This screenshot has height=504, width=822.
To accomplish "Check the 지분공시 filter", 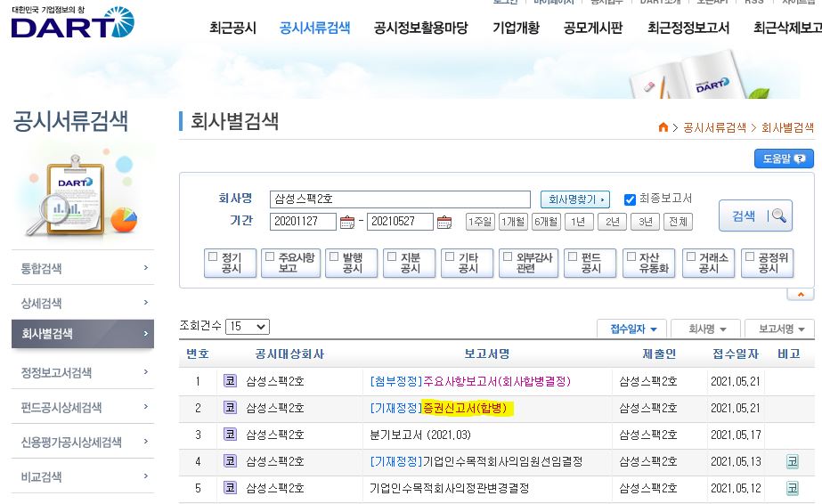I will point(392,256).
